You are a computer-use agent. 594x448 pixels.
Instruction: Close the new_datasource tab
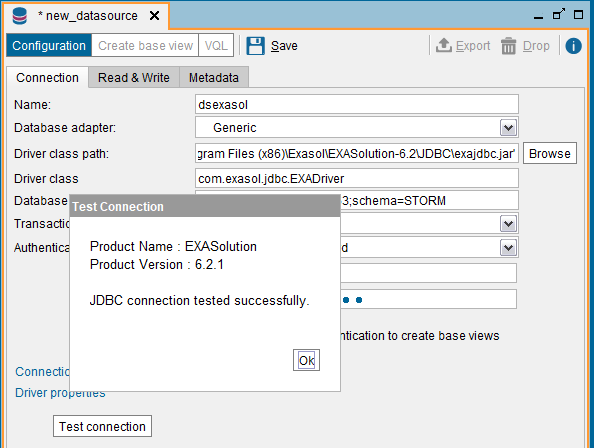coord(154,16)
